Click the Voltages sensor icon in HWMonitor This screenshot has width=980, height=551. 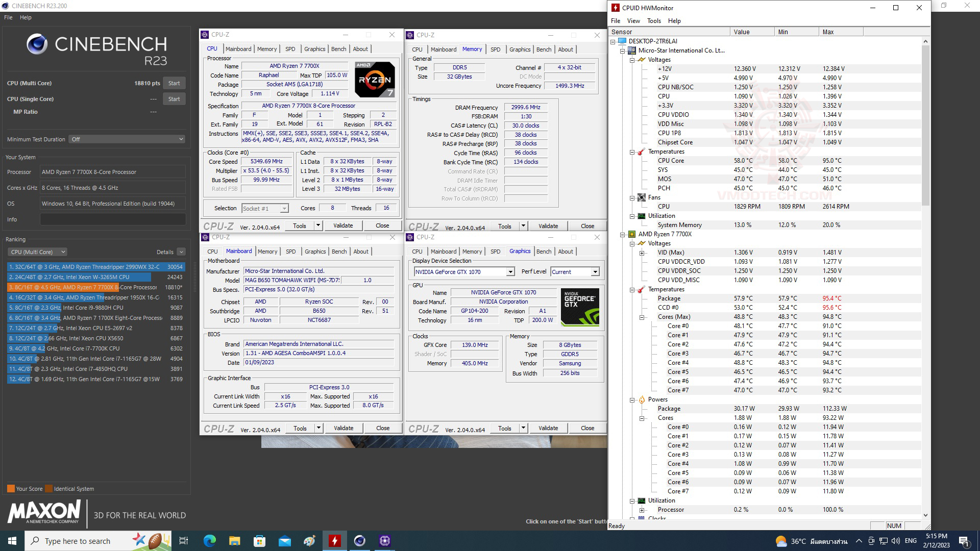643,60
